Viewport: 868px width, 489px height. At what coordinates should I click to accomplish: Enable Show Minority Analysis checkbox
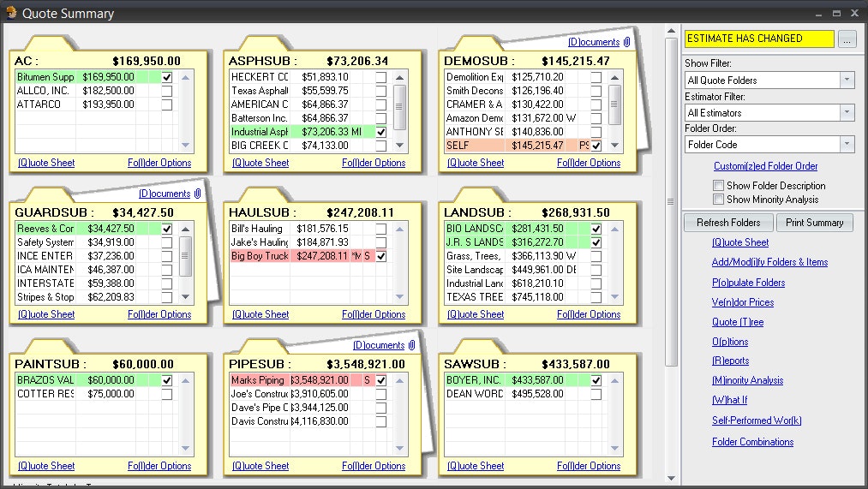pyautogui.click(x=719, y=200)
